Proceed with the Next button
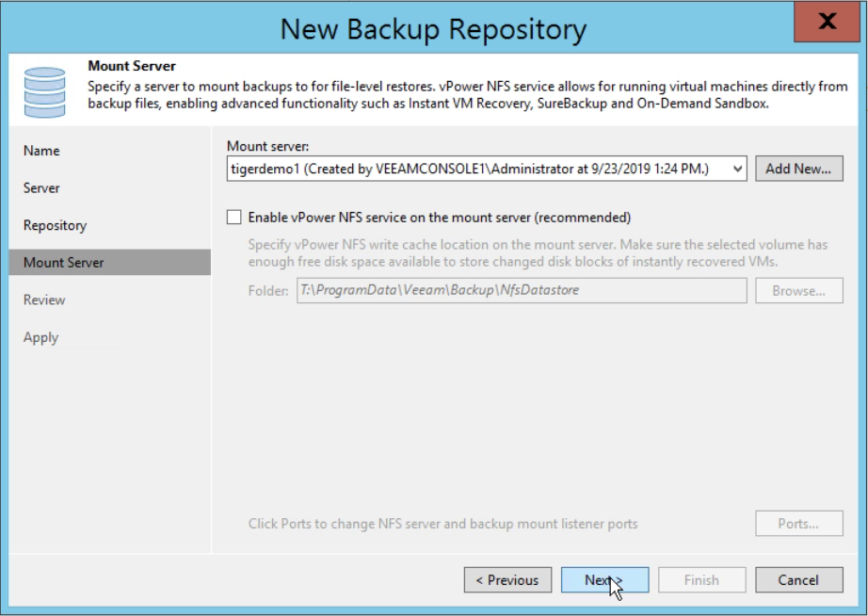The height and width of the screenshot is (616, 868). coord(604,580)
